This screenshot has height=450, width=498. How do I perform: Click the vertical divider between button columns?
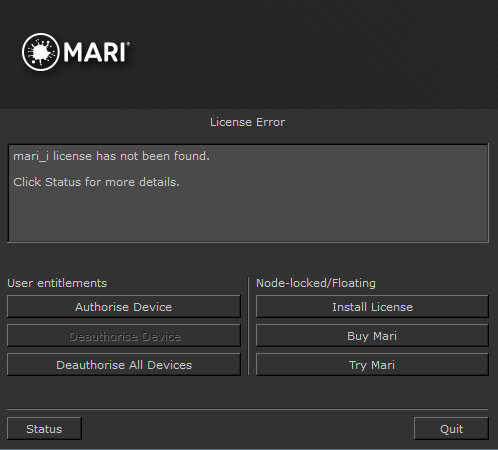click(x=248, y=326)
